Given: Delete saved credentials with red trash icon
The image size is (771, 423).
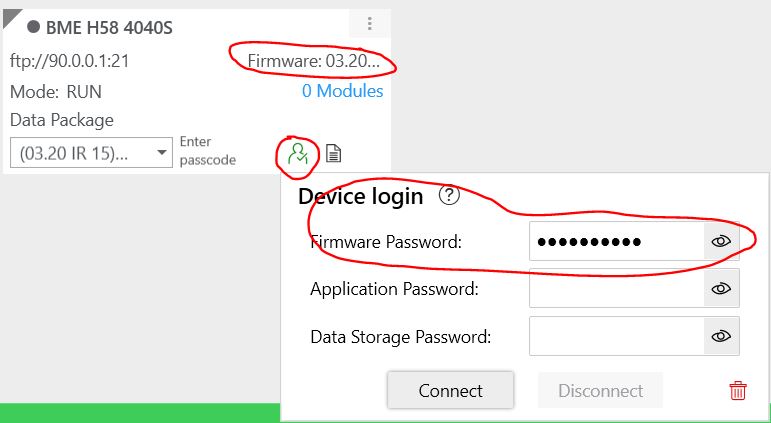Looking at the screenshot, I should click(x=738, y=391).
